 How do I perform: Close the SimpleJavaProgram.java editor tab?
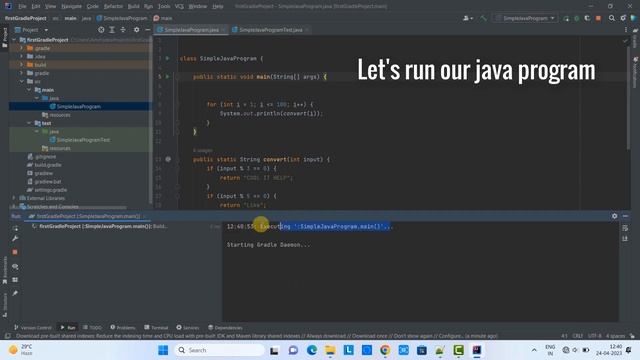pyautogui.click(x=223, y=30)
